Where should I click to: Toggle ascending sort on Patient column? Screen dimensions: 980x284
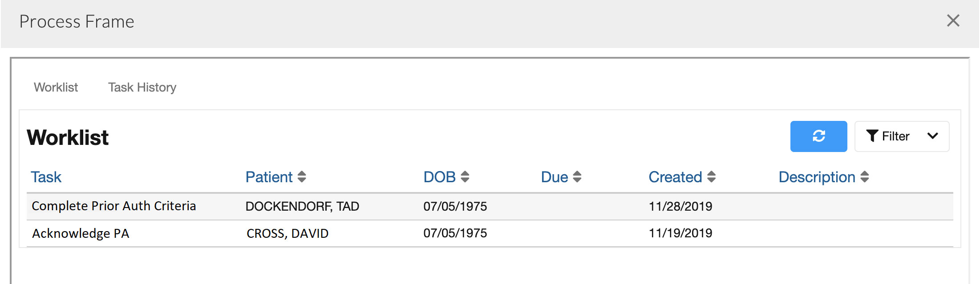coord(302,177)
